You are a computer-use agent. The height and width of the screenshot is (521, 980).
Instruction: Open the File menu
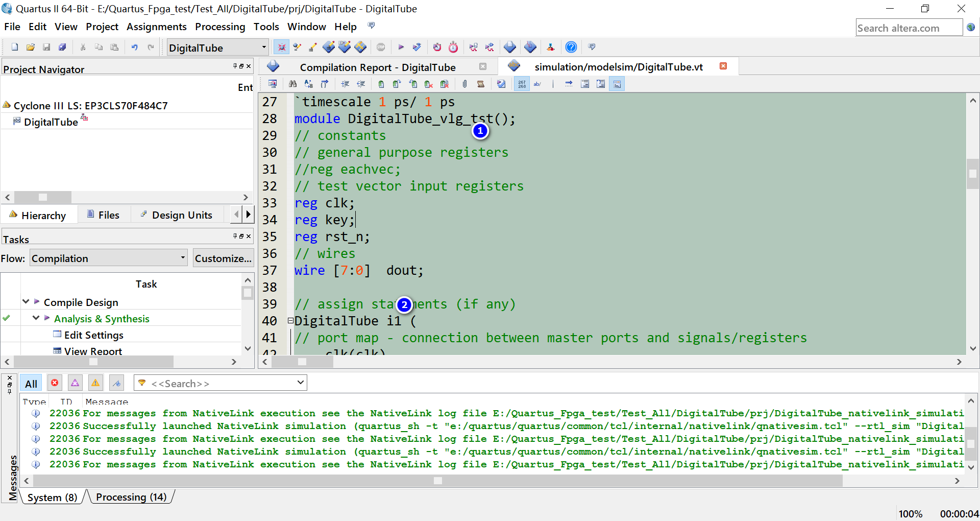pyautogui.click(x=12, y=27)
